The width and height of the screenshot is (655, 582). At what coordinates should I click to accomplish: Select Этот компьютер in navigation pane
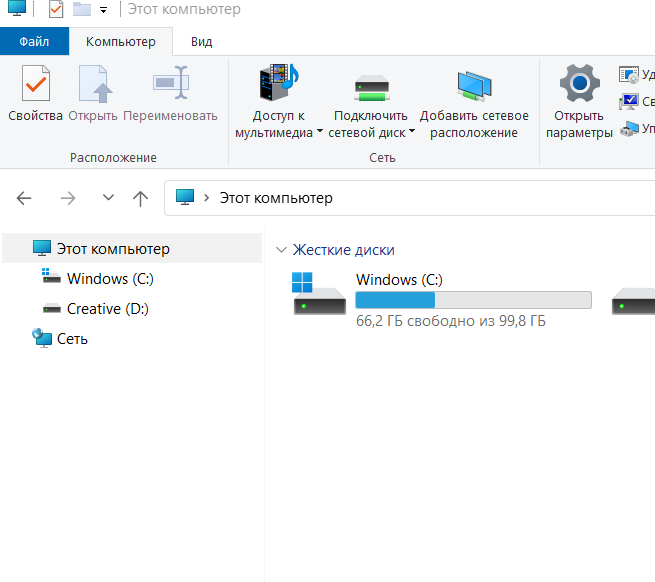132,249
